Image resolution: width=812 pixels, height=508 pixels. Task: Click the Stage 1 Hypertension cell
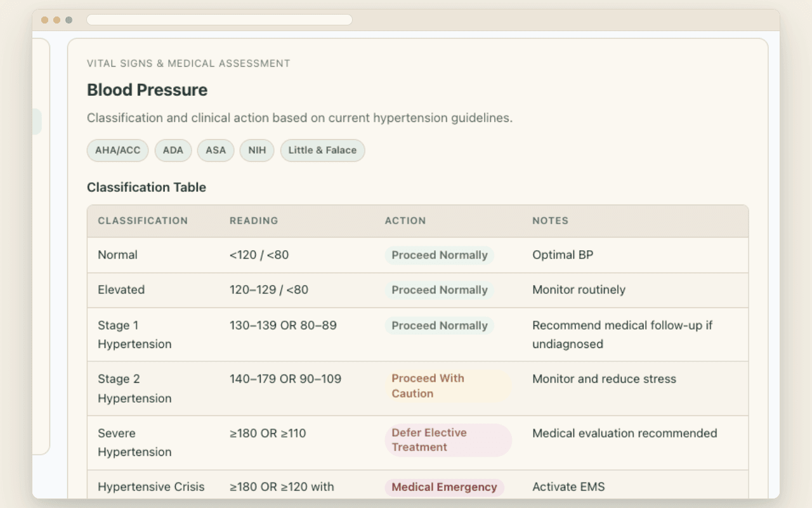pyautogui.click(x=134, y=335)
